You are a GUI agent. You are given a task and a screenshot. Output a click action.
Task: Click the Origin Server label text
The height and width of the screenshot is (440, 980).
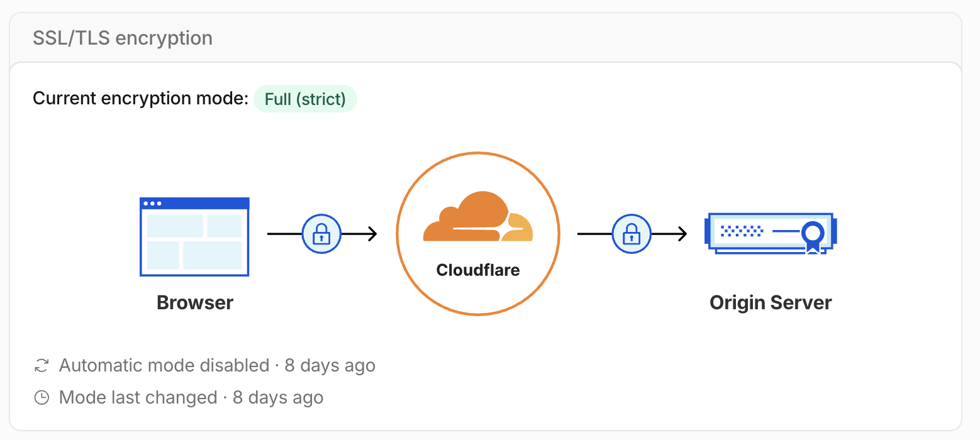pyautogui.click(x=771, y=303)
